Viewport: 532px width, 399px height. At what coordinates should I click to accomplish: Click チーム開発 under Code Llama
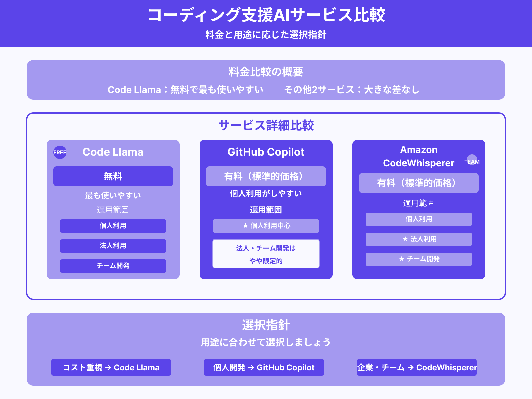(x=113, y=266)
